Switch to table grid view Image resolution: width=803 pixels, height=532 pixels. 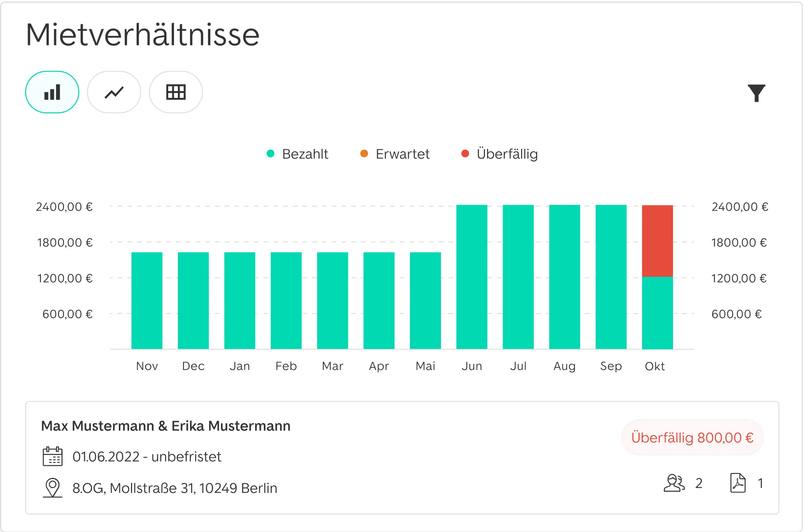tap(176, 92)
